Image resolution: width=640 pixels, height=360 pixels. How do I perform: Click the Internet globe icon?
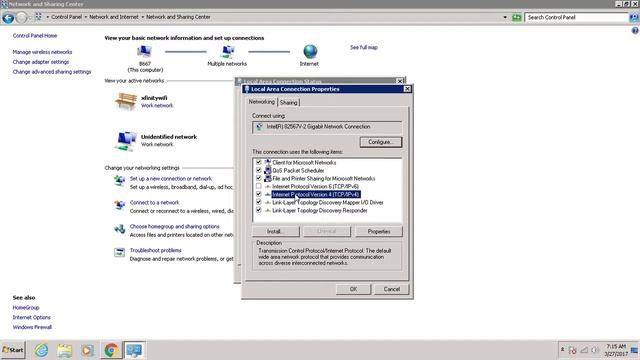coord(310,52)
